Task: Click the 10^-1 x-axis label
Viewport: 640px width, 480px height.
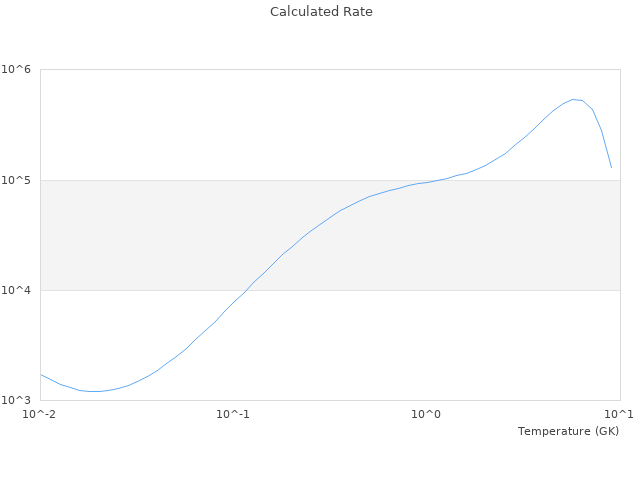Action: point(233,414)
